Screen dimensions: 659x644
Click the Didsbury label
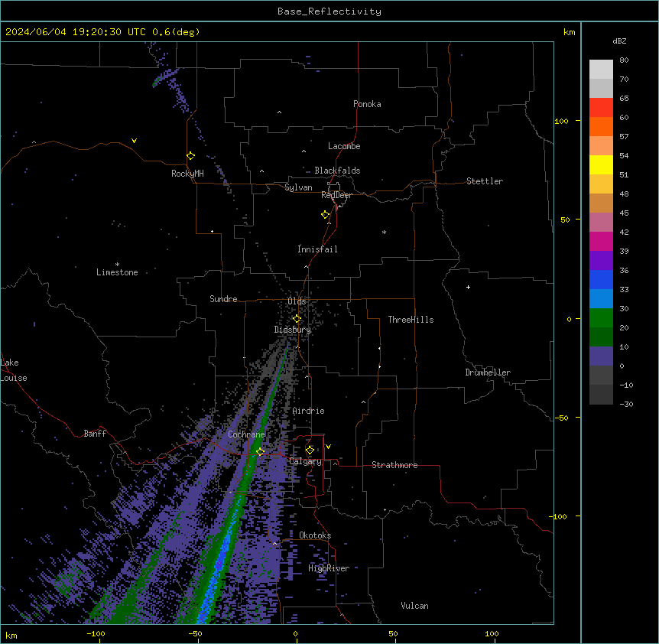293,330
